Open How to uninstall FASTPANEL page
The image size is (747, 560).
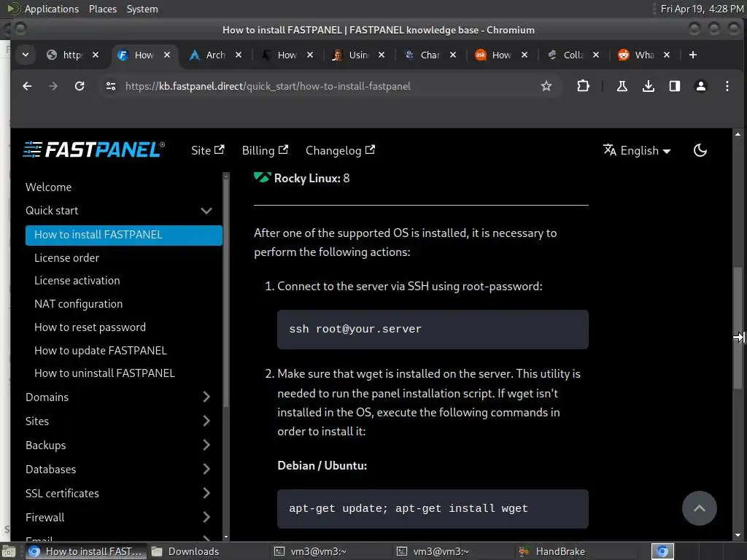click(x=104, y=373)
